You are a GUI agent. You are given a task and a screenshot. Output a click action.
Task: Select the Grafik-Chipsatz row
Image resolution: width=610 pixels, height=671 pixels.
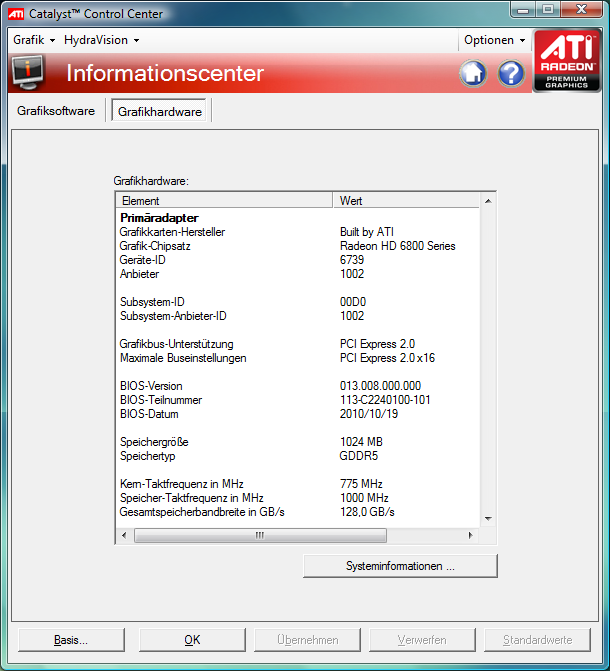click(x=298, y=246)
